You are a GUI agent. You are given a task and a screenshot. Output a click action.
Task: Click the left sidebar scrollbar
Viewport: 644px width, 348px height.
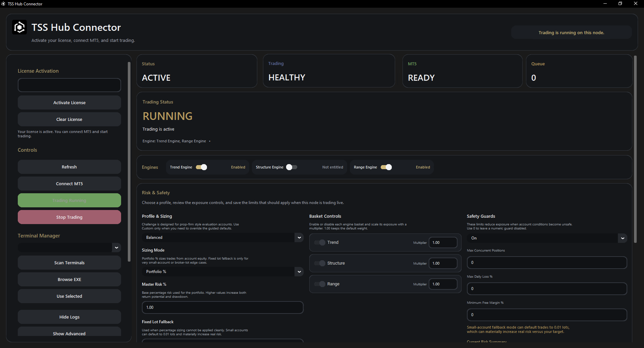click(129, 162)
